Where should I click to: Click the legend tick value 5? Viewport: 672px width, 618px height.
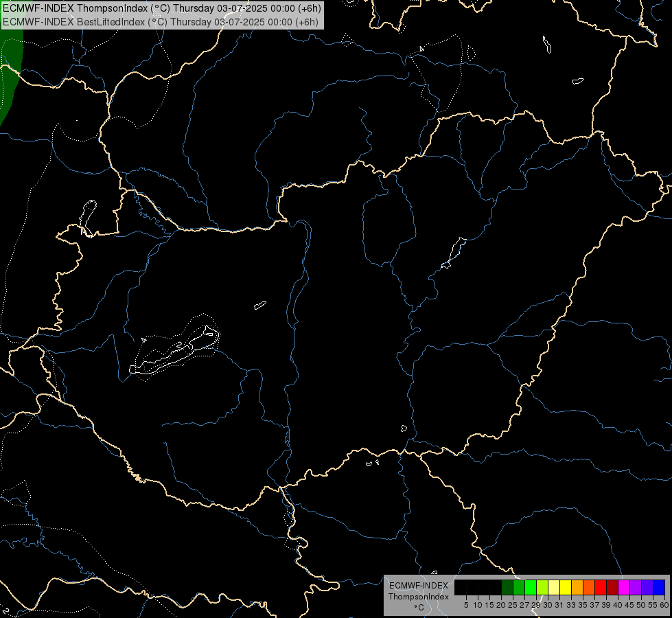point(466,605)
